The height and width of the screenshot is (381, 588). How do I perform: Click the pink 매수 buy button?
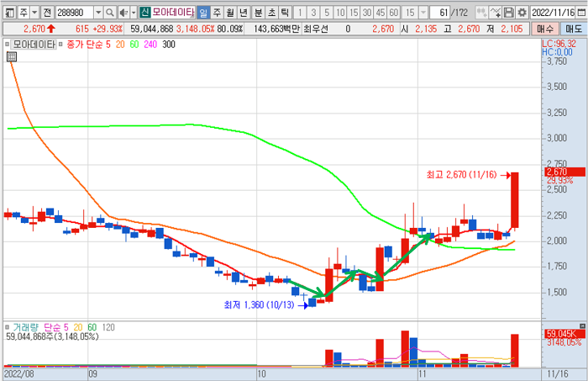[x=545, y=29]
